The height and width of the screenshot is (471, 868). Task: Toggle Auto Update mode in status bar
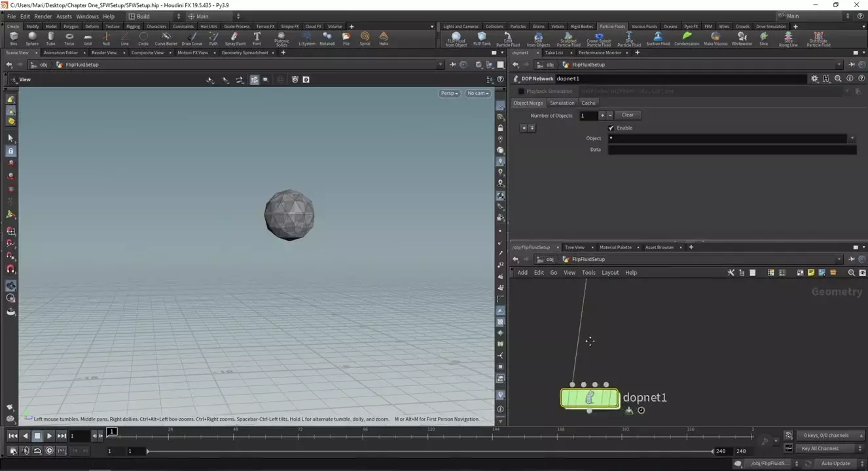click(835, 463)
